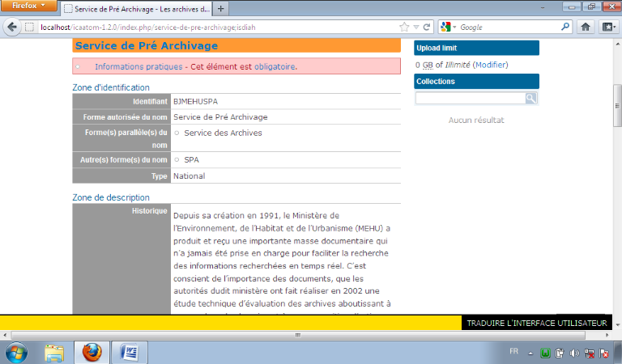Submit the Collections search magnifier button

[x=530, y=98]
